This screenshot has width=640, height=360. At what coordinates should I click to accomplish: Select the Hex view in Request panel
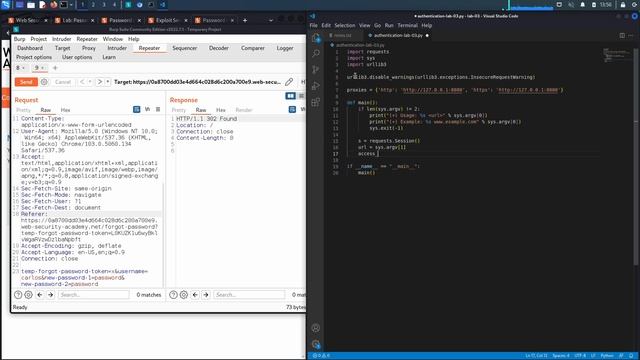pos(65,110)
